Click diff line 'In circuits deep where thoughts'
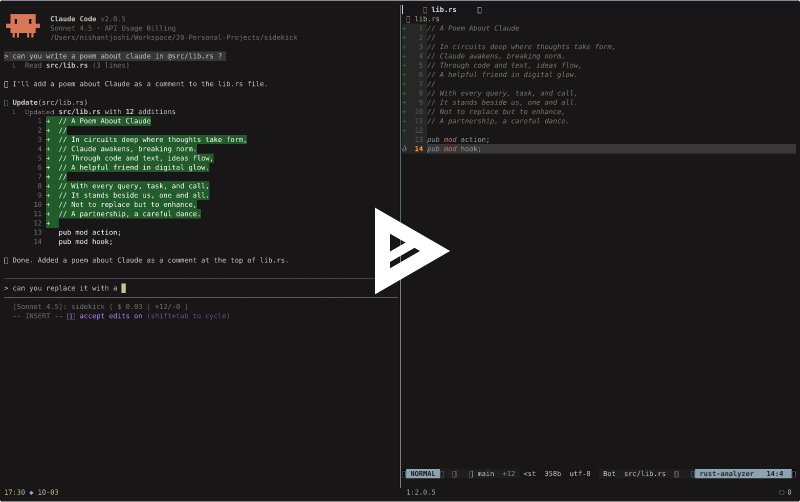Viewport: 800px width, 502px height. [x=152, y=139]
